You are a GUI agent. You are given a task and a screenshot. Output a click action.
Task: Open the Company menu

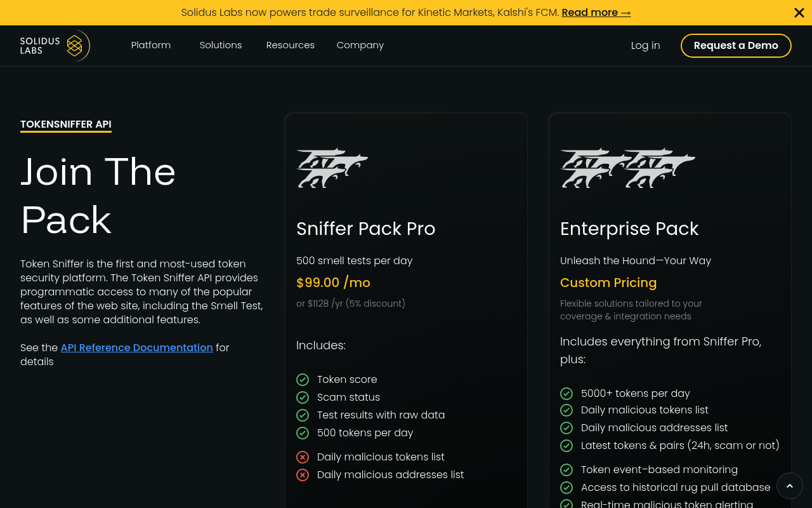point(360,45)
